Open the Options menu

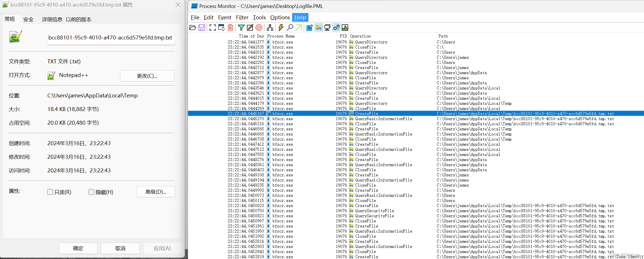[280, 17]
